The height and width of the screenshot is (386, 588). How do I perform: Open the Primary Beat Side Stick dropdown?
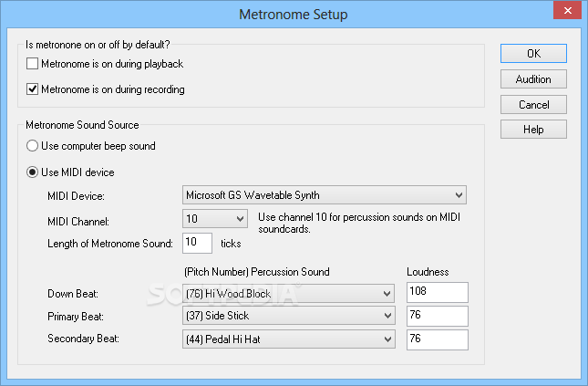point(288,316)
